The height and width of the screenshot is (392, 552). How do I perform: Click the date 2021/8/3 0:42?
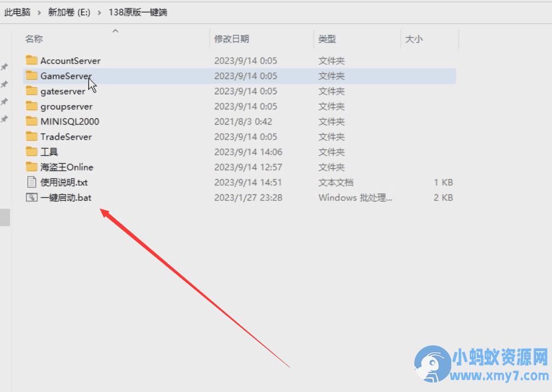tap(243, 121)
